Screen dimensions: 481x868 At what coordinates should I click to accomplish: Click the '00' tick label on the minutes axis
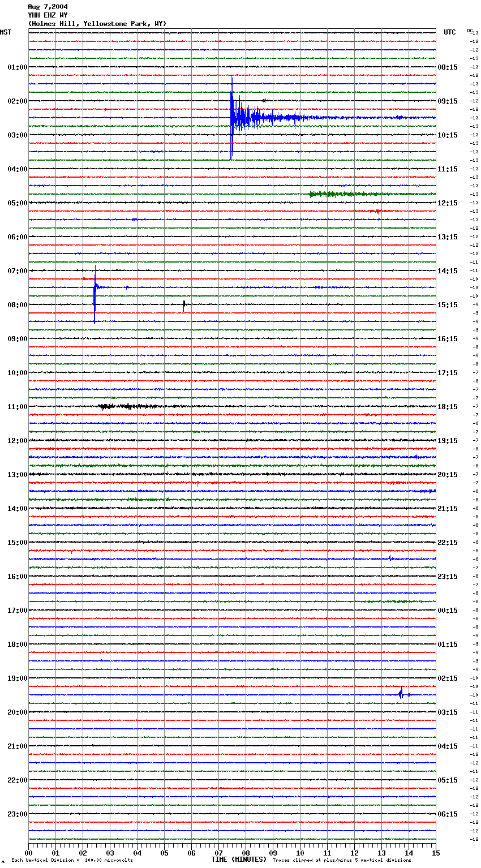(28, 853)
